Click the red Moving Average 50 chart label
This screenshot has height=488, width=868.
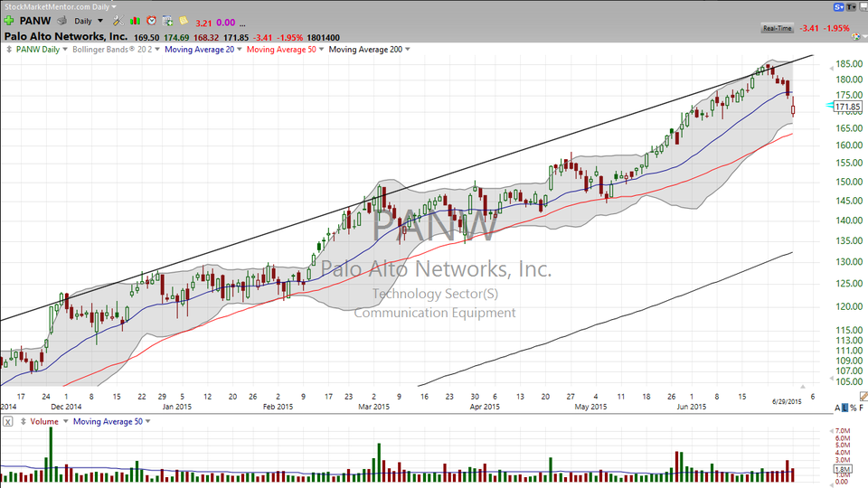point(281,49)
